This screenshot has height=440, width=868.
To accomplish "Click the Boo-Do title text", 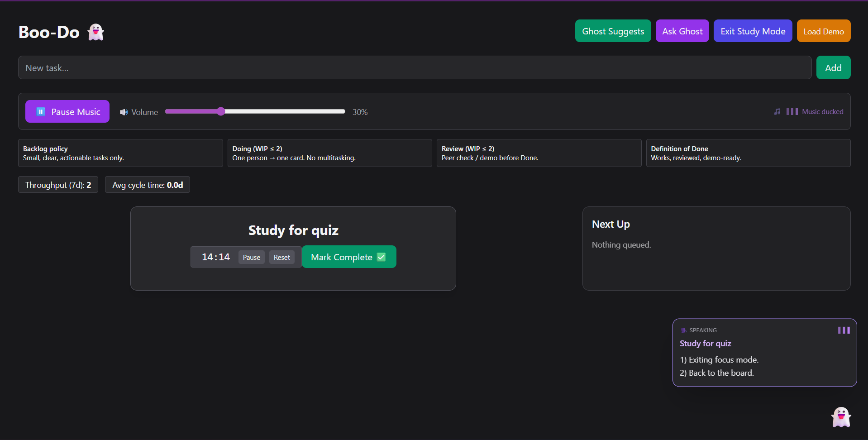I will coord(49,32).
